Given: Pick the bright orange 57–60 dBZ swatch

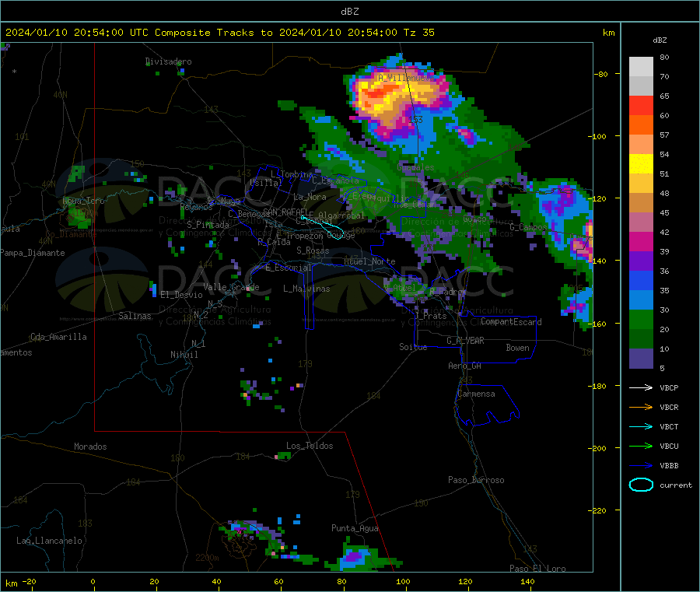Looking at the screenshot, I should [641, 125].
